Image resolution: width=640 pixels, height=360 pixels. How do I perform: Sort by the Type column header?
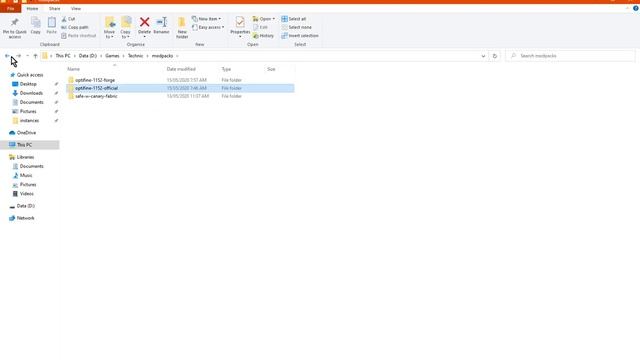tap(226, 69)
